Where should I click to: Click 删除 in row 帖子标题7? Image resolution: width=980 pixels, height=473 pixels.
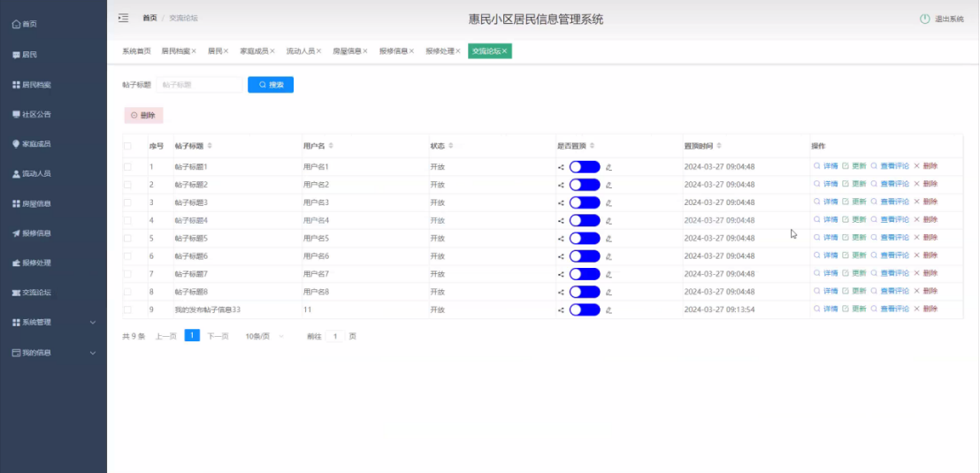point(926,273)
